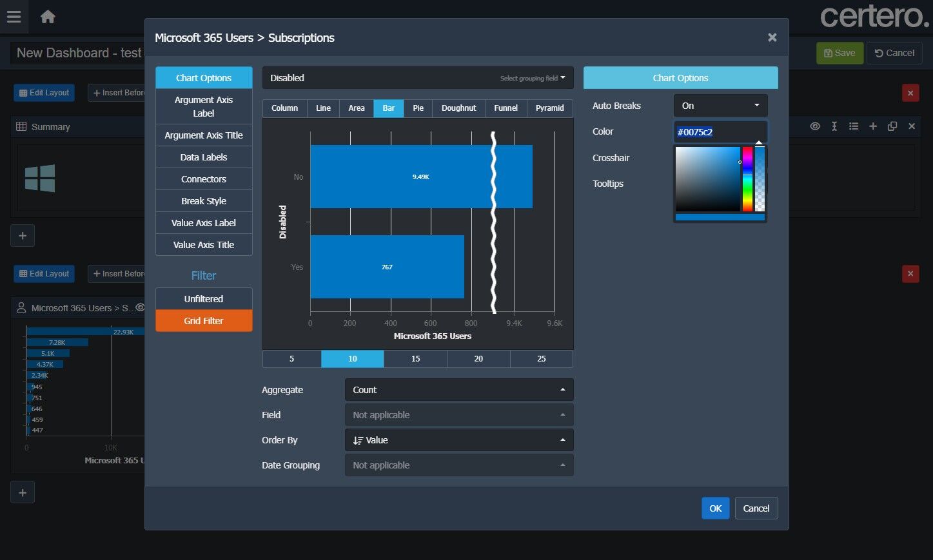Screen dimensions: 933x560
Task: Click the list icon in Summary header
Action: 854,126
